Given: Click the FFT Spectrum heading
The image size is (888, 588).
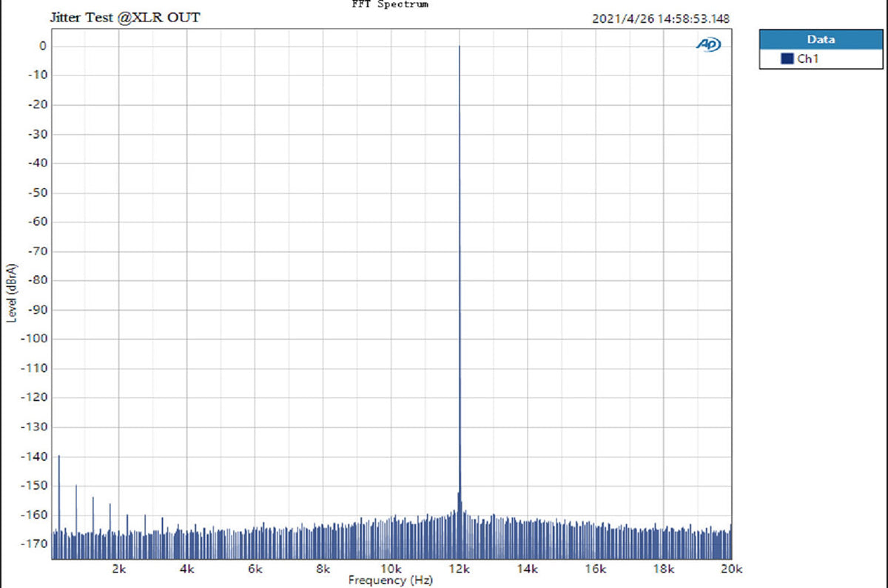Looking at the screenshot, I should 389,4.
